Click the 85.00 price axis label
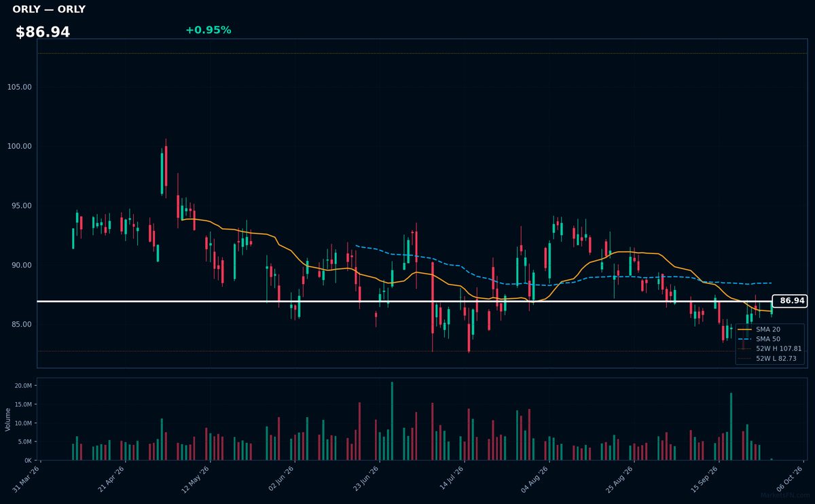 pyautogui.click(x=22, y=324)
